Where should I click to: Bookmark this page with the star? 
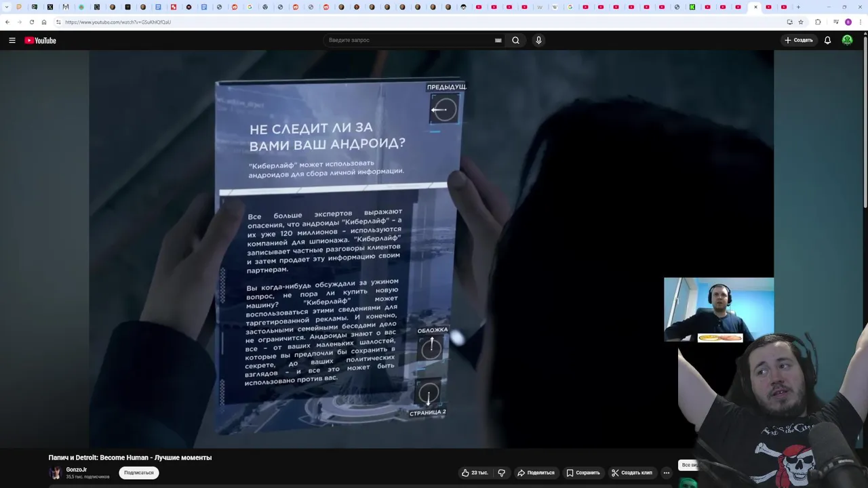coord(801,22)
